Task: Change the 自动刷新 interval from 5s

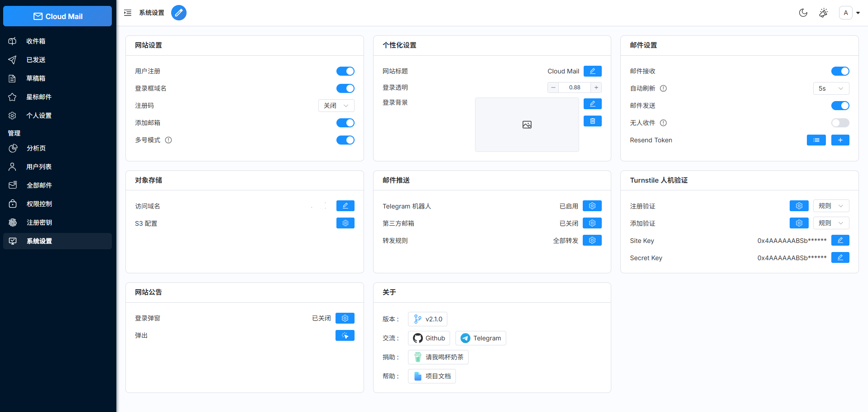Action: click(x=831, y=88)
